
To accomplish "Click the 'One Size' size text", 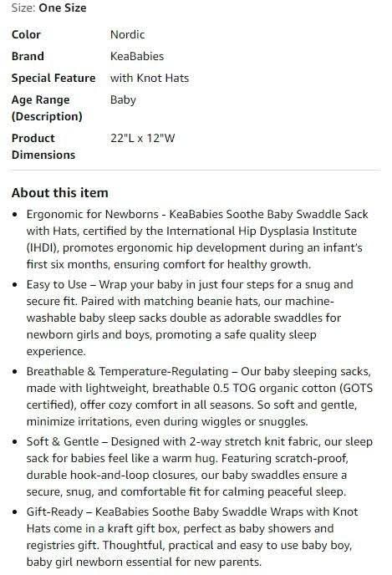I will (x=63, y=8).
